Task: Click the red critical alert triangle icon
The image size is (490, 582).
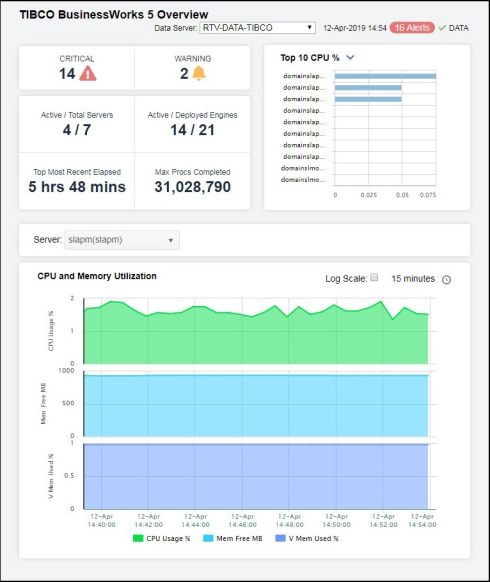Action: click(88, 73)
